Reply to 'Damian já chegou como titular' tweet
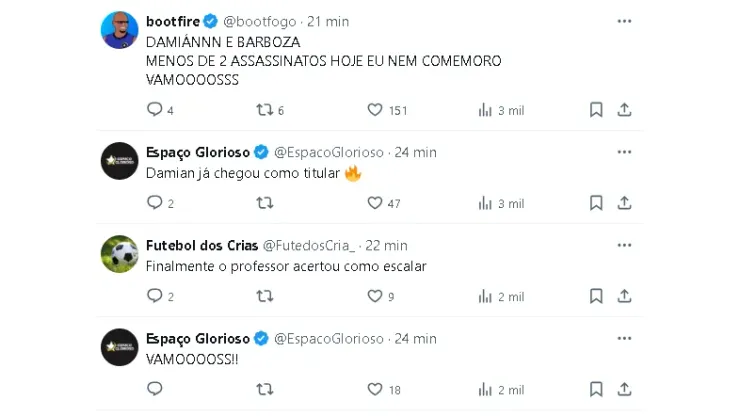The image size is (740, 416). point(154,203)
